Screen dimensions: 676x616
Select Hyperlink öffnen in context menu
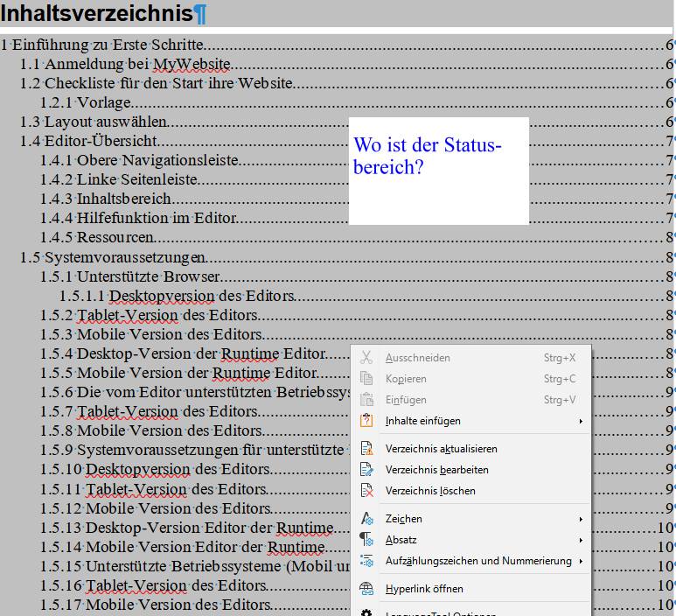pyautogui.click(x=470, y=588)
